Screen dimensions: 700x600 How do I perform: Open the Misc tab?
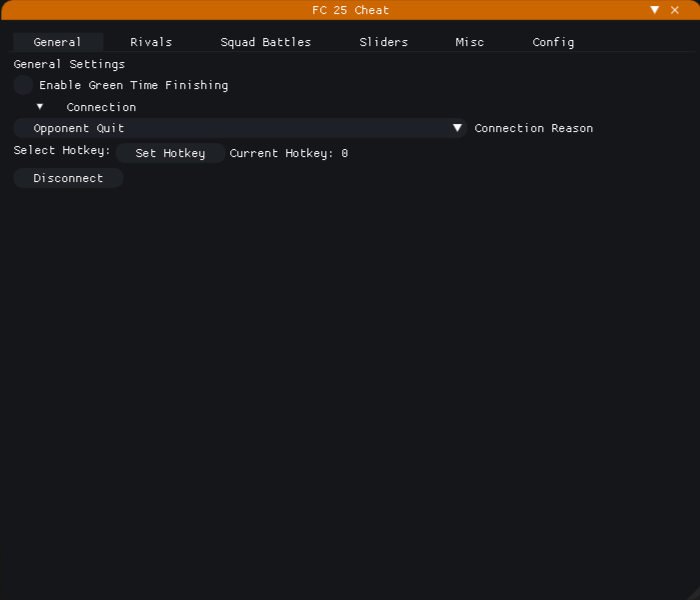[469, 42]
